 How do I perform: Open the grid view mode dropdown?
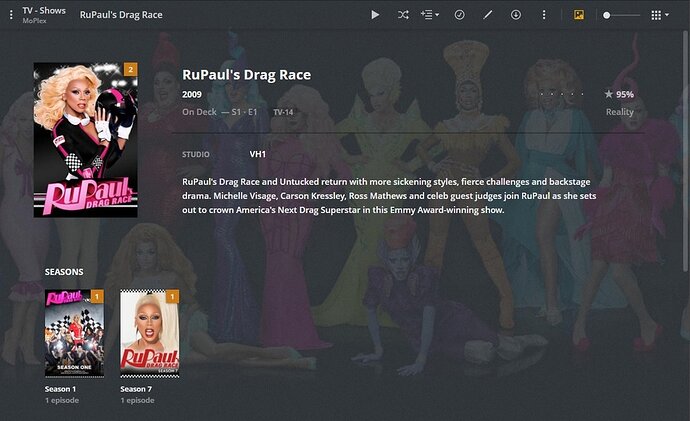tap(660, 15)
